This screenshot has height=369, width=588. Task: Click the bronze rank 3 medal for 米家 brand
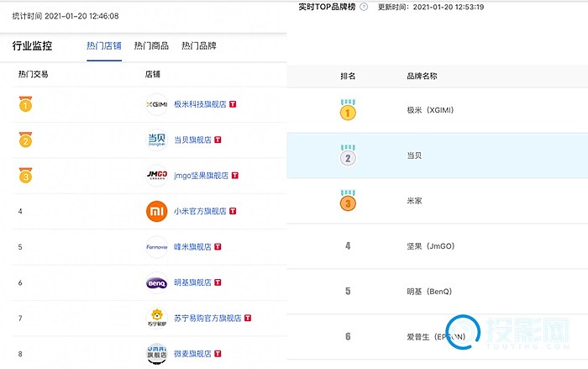coord(348,201)
